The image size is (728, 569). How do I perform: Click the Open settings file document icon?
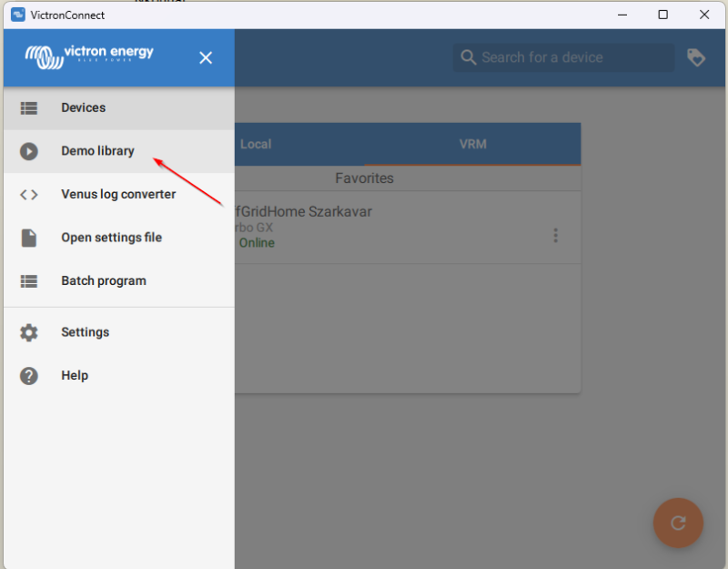click(29, 238)
